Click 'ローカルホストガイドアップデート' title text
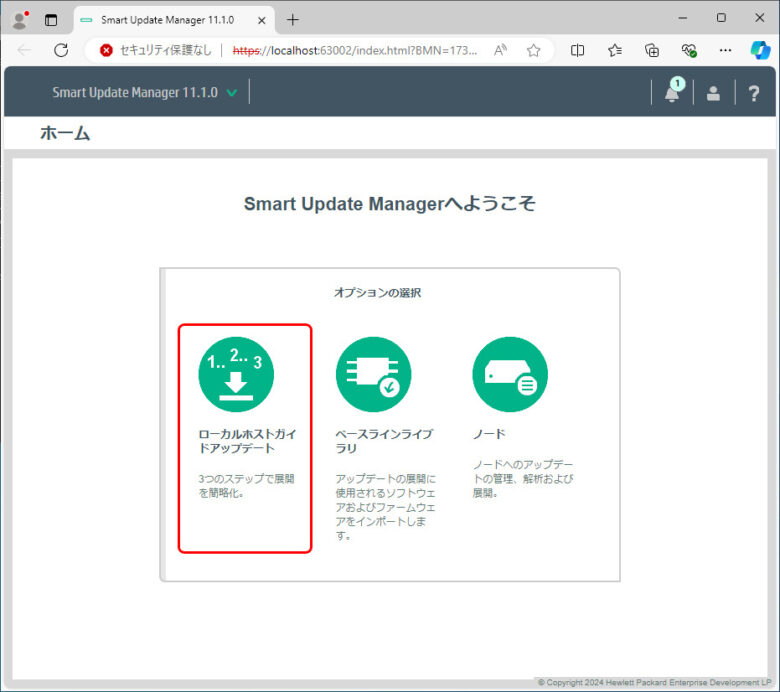Viewport: 780px width, 692px height. [x=247, y=441]
